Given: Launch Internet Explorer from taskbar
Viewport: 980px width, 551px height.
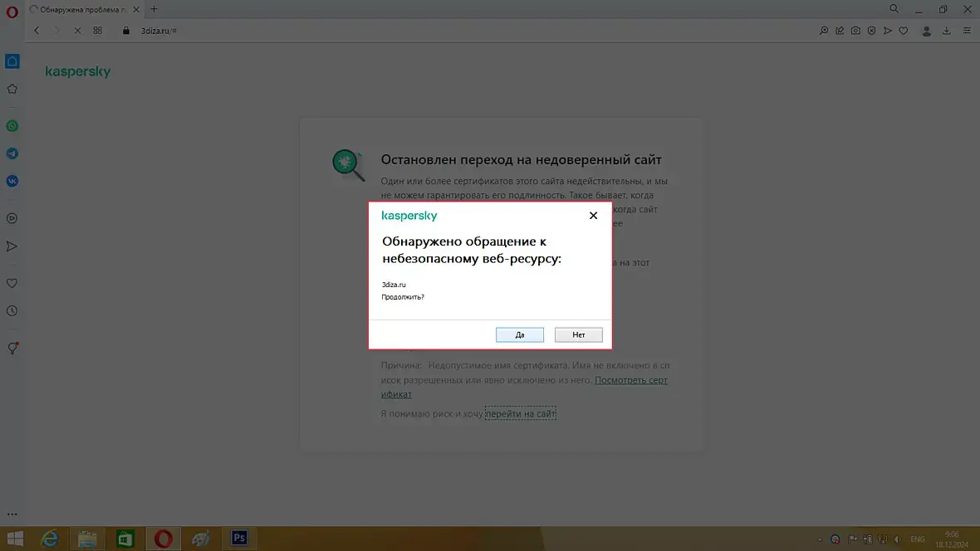Looking at the screenshot, I should coord(49,539).
